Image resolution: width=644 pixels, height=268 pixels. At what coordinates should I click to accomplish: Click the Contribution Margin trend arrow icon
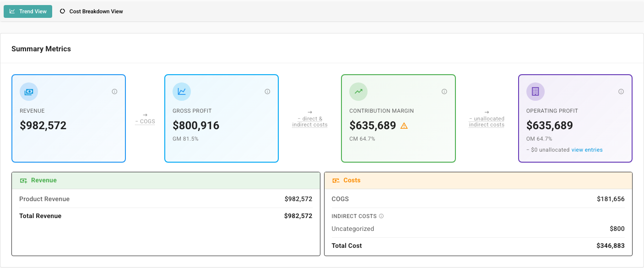[x=358, y=92]
